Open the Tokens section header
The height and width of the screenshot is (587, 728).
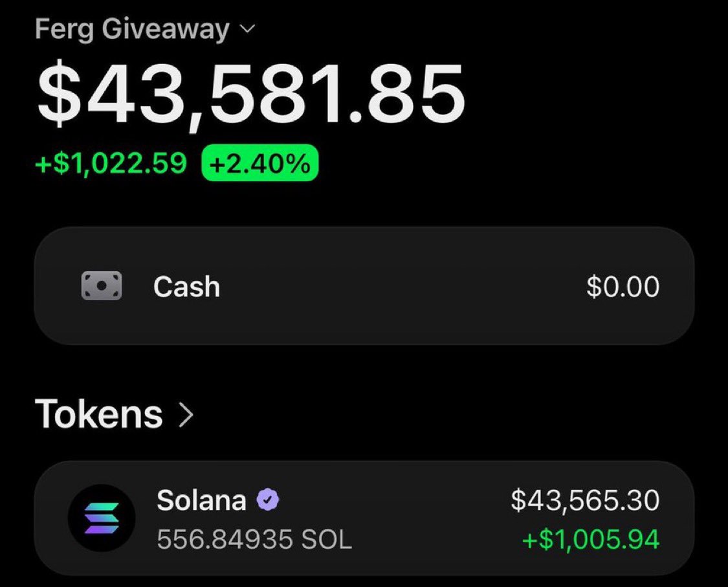pyautogui.click(x=114, y=414)
